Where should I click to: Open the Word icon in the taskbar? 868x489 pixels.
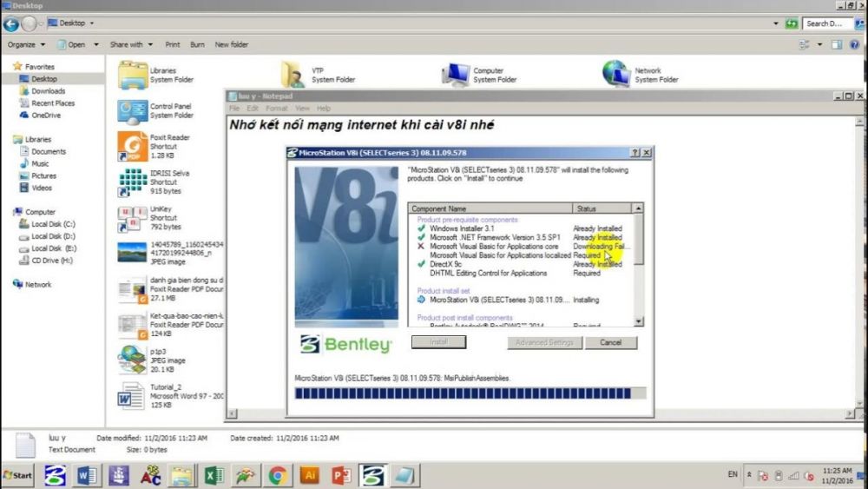pyautogui.click(x=88, y=475)
